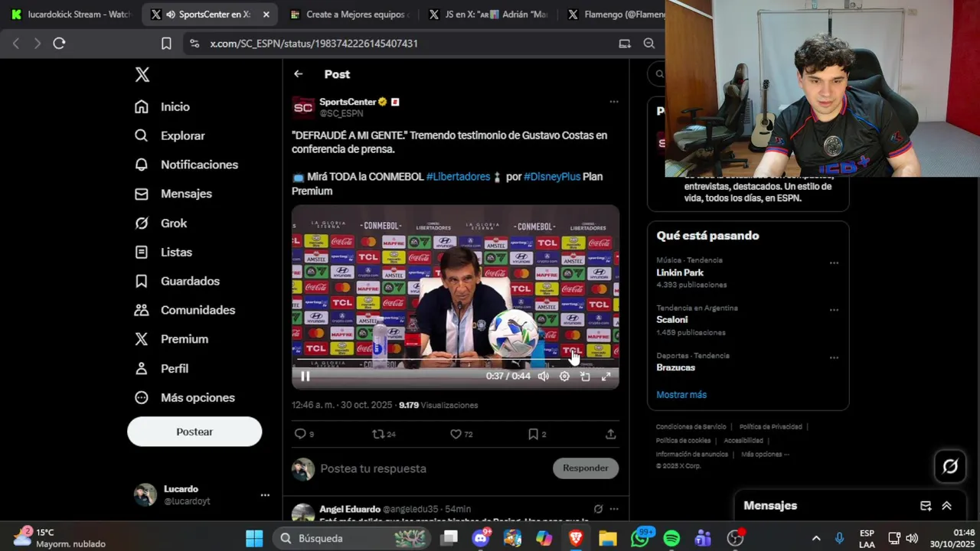
Task: Open the floating Grok button
Action: tap(950, 466)
